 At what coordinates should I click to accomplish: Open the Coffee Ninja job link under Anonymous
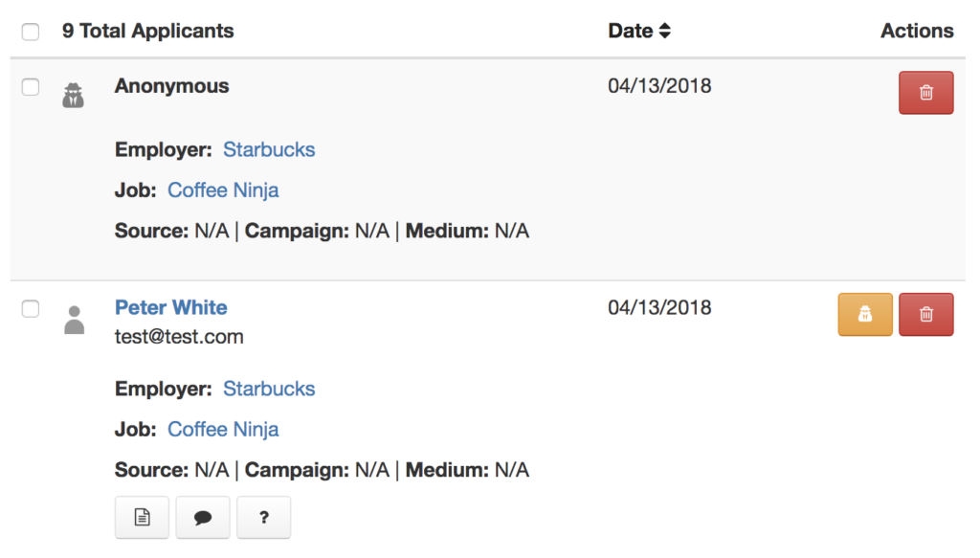coord(223,190)
